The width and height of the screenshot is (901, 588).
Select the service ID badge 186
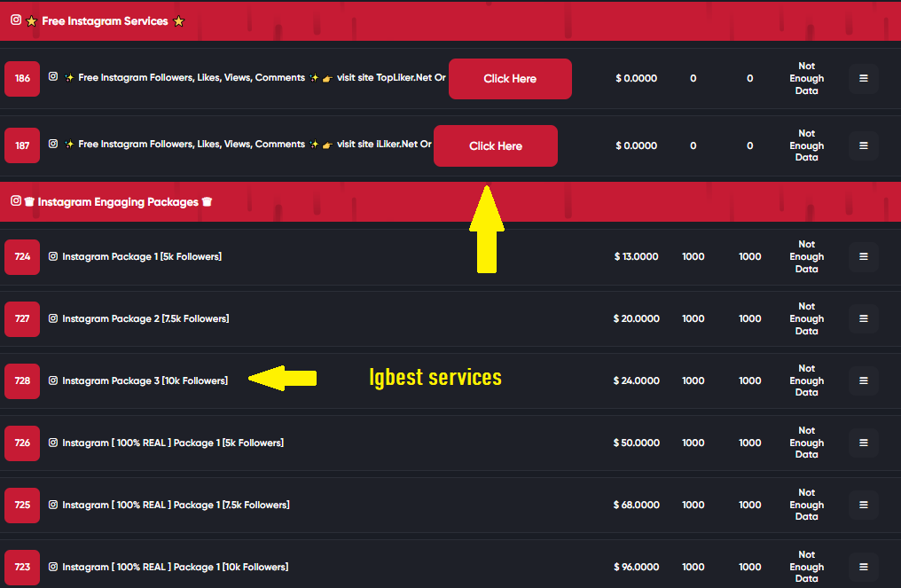(x=21, y=78)
